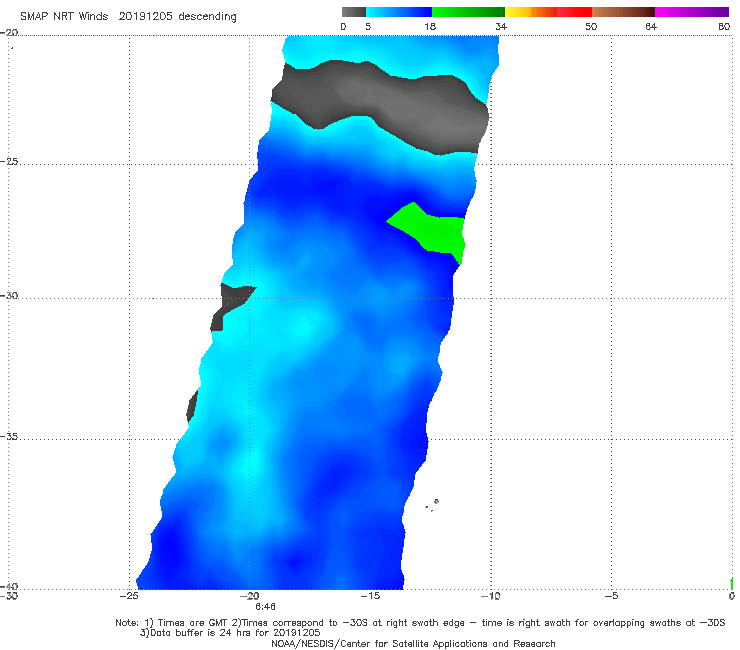The height and width of the screenshot is (650, 740).
Task: Click the large dark gray low-wind band
Action: tap(382, 106)
